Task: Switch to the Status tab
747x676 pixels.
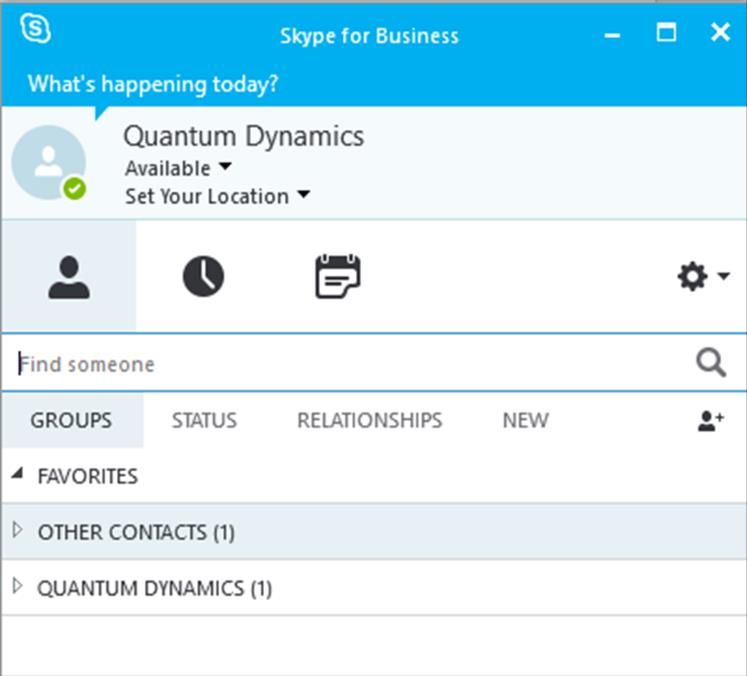Action: coord(204,421)
